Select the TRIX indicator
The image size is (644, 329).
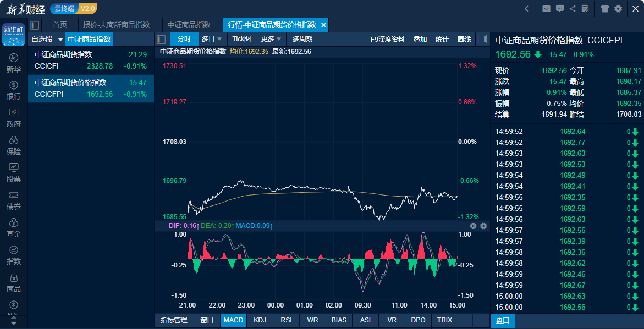pyautogui.click(x=444, y=320)
